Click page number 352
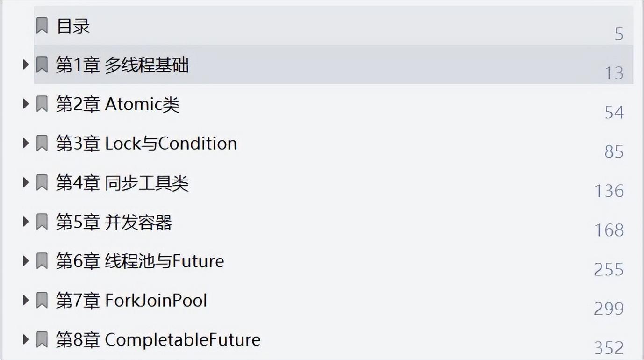 [609, 348]
